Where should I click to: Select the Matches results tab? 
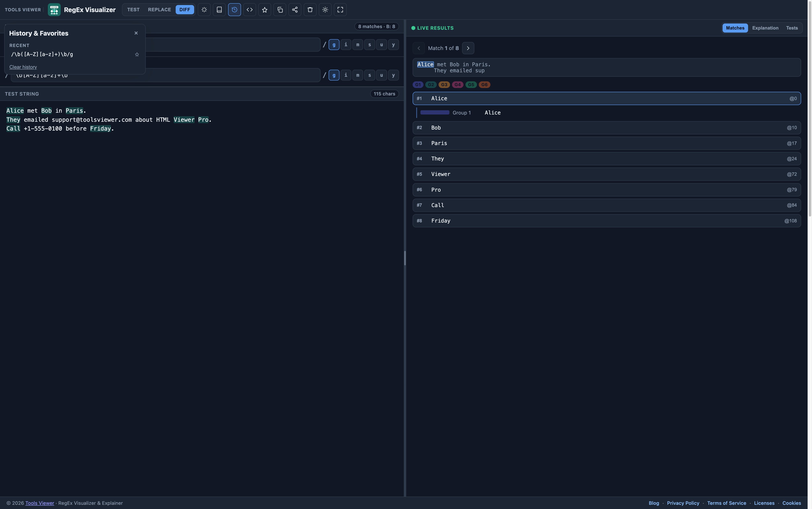coord(735,28)
